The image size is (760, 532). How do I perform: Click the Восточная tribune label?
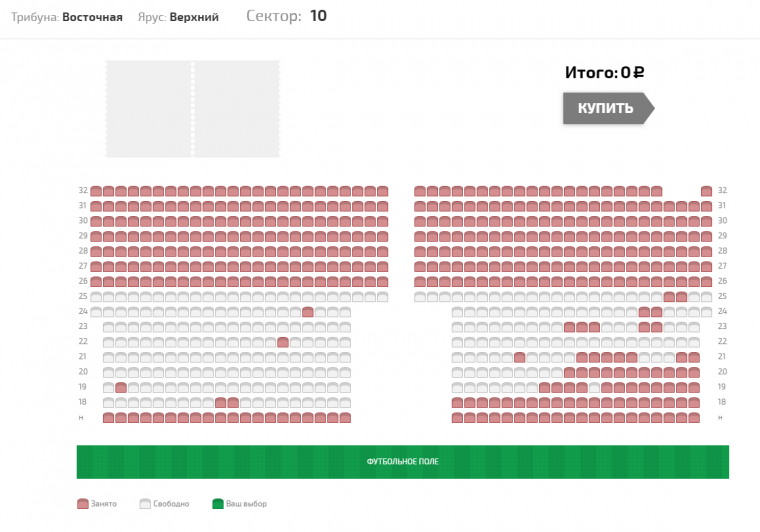(x=92, y=17)
